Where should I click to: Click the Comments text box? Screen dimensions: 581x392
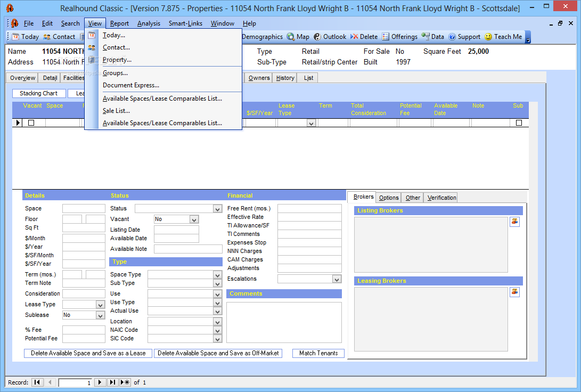(284, 322)
